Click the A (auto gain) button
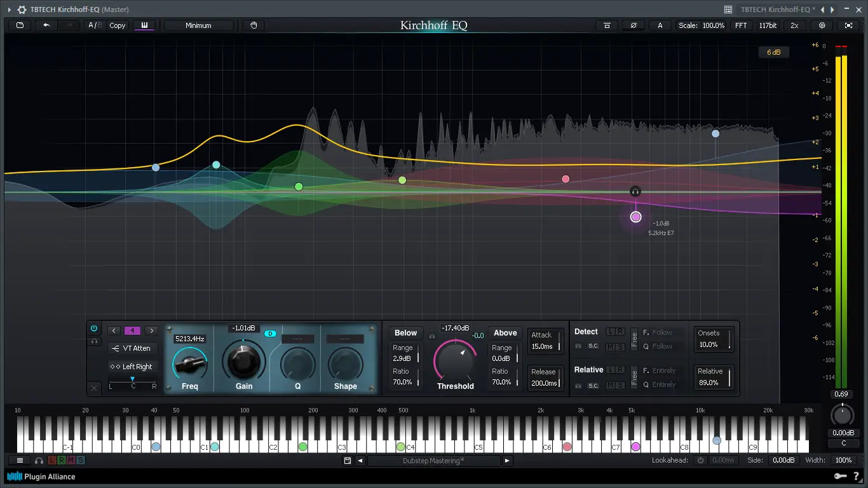This screenshot has height=488, width=868. coord(660,25)
